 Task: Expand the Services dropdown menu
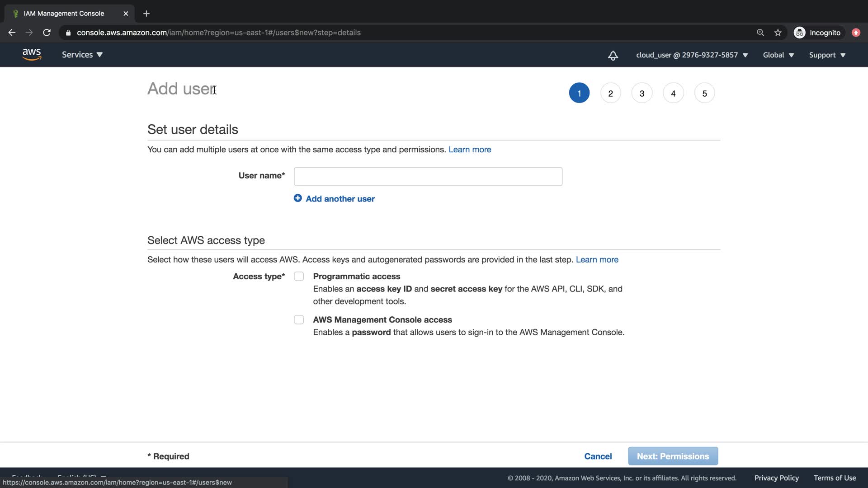pos(82,55)
